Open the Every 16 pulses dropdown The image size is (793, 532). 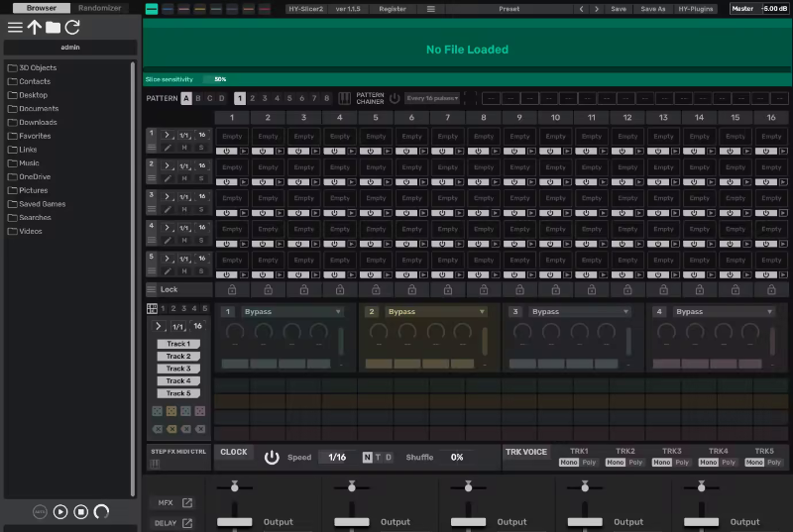coord(432,98)
